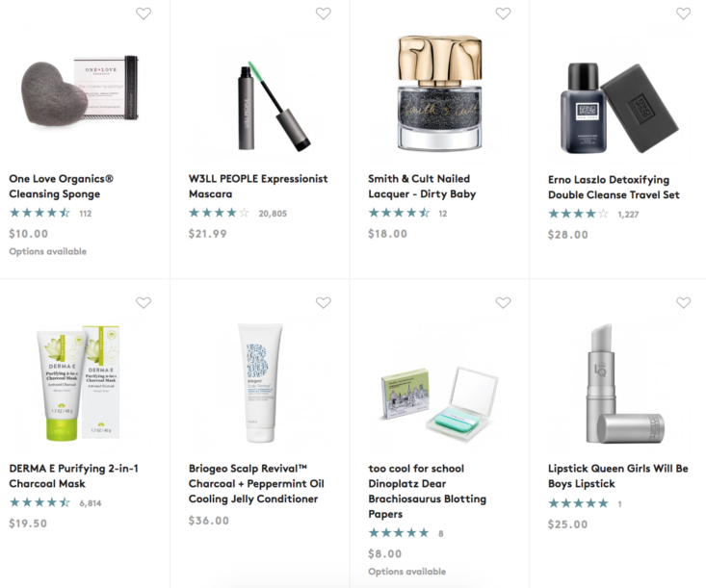The width and height of the screenshot is (706, 588).
Task: Open the silver lipstick tube product image
Action: (x=625, y=383)
